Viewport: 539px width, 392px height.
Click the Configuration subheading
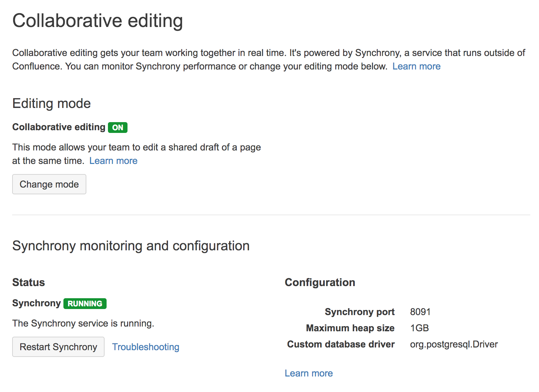pos(320,282)
